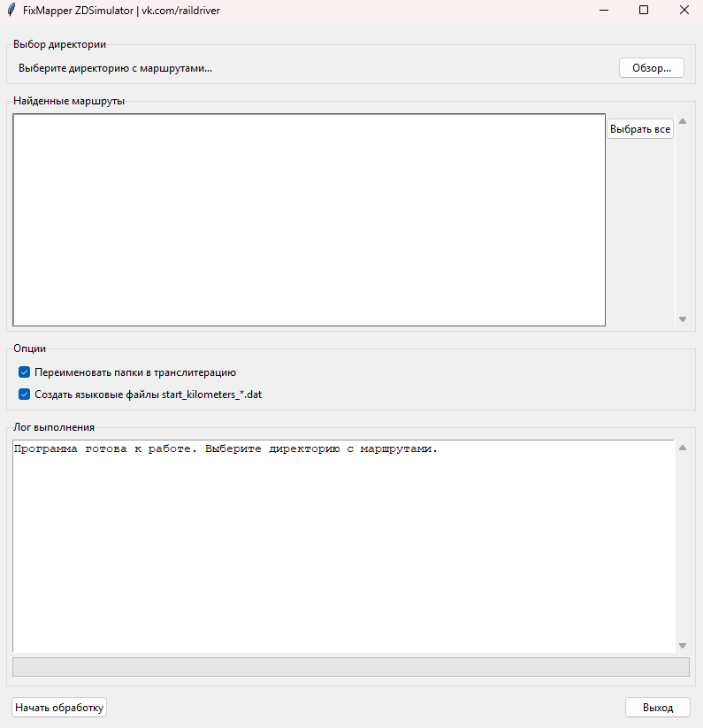The height and width of the screenshot is (728, 703).
Task: Click the found routes list box
Action: coord(309,219)
